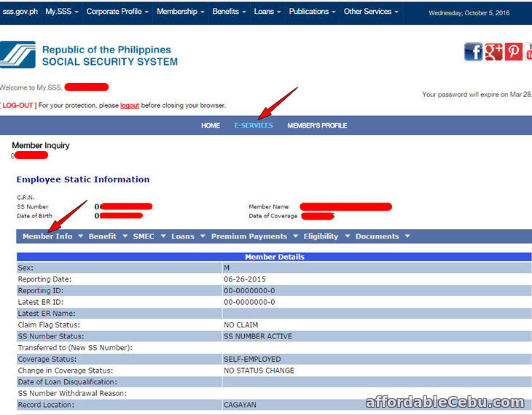Select the NO STATUS CHANGE value

coord(259,371)
